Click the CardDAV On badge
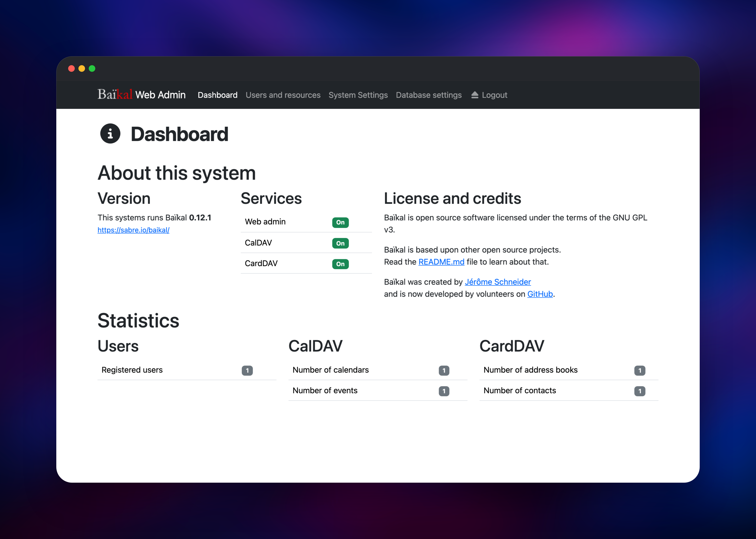The width and height of the screenshot is (756, 539). pyautogui.click(x=340, y=264)
